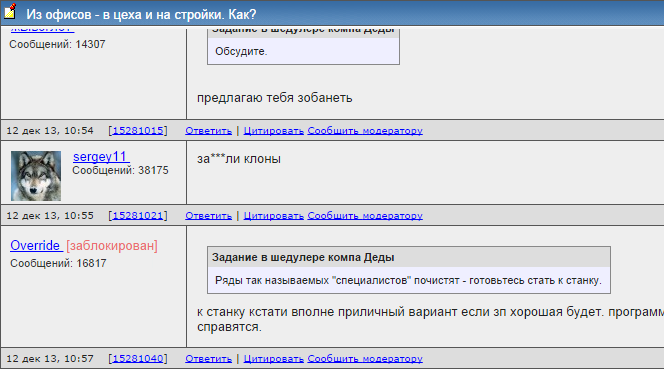The height and width of the screenshot is (369, 664).
Task: Click quoted text about 'специалистов'
Action: coord(408,280)
